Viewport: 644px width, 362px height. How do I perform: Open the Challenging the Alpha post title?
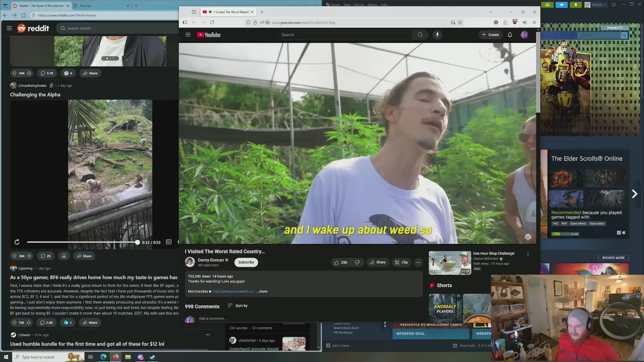pos(35,95)
